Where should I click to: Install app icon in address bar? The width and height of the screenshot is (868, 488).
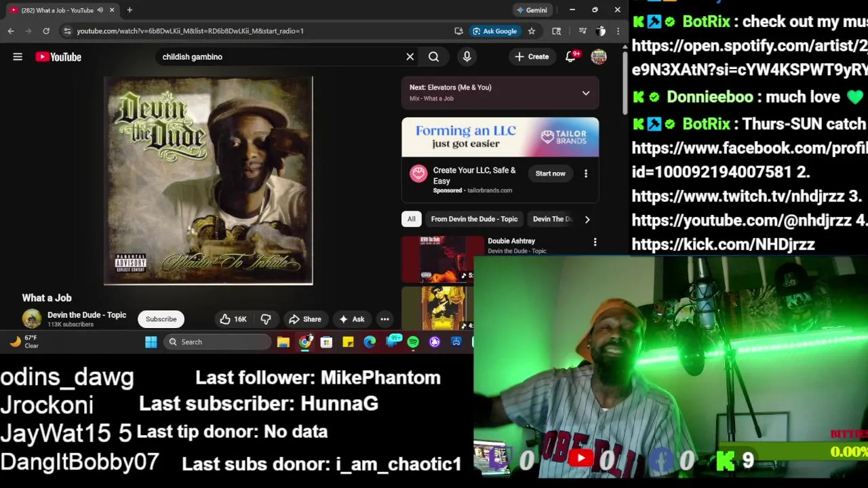(459, 31)
